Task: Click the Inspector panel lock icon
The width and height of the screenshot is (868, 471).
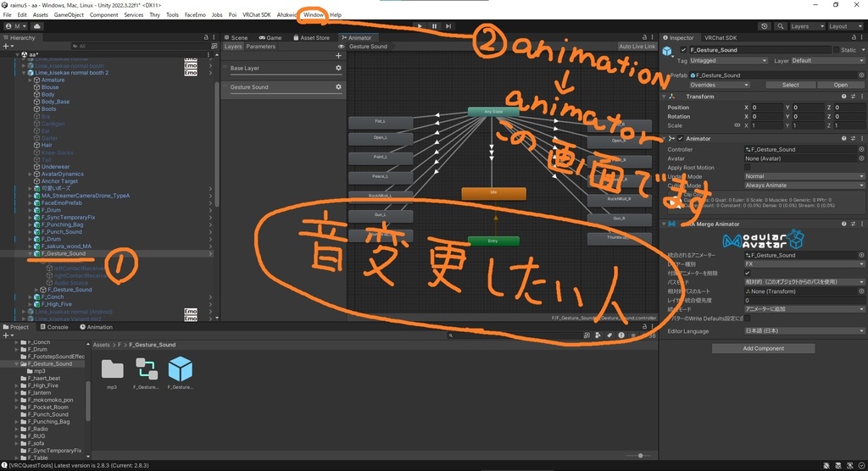Action: 854,37
